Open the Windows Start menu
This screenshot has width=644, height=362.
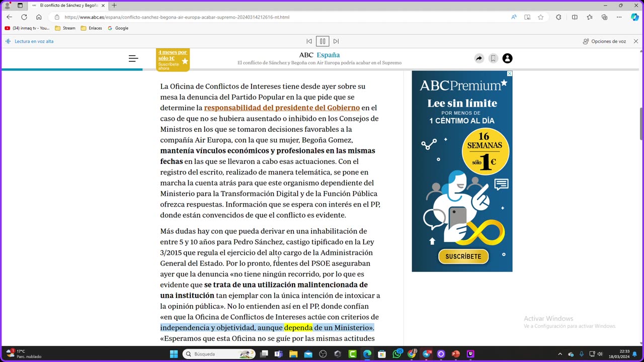tap(174, 354)
